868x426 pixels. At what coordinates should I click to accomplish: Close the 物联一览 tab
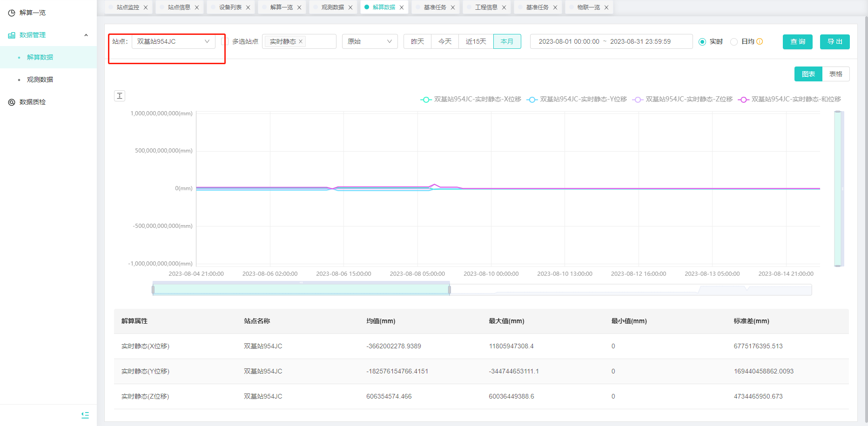606,7
